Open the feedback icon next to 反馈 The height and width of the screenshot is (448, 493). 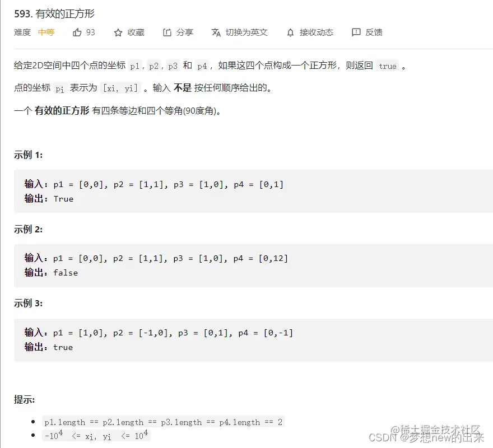(356, 32)
